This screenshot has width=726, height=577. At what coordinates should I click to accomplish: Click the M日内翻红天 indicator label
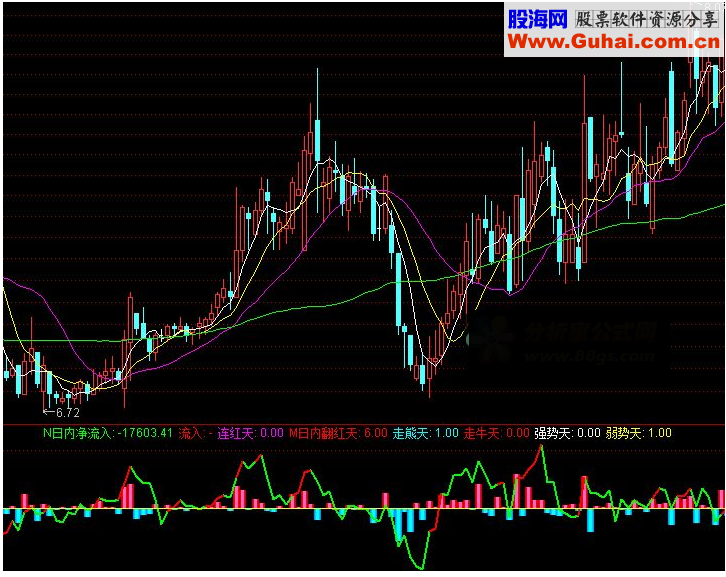324,433
